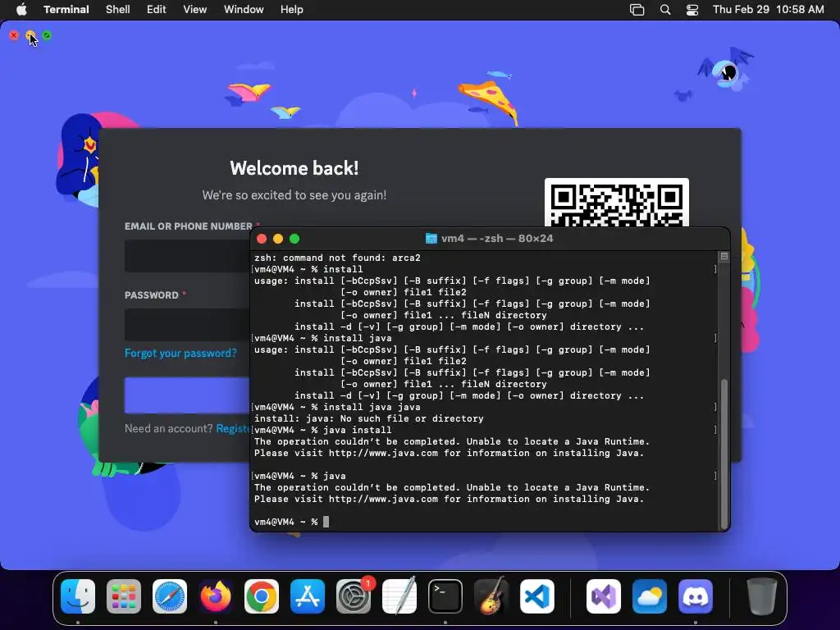This screenshot has width=840, height=630.
Task: Click the Forgot your password link
Action: pyautogui.click(x=180, y=353)
